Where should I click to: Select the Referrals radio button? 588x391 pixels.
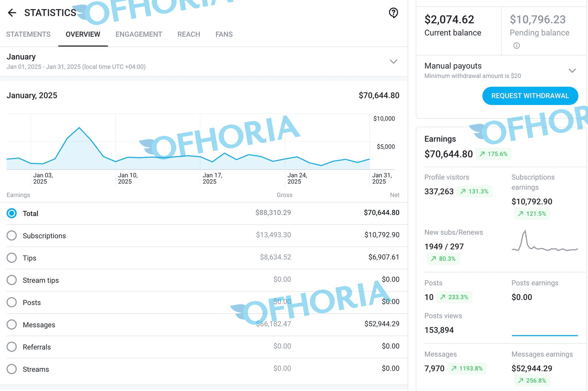[12, 347]
